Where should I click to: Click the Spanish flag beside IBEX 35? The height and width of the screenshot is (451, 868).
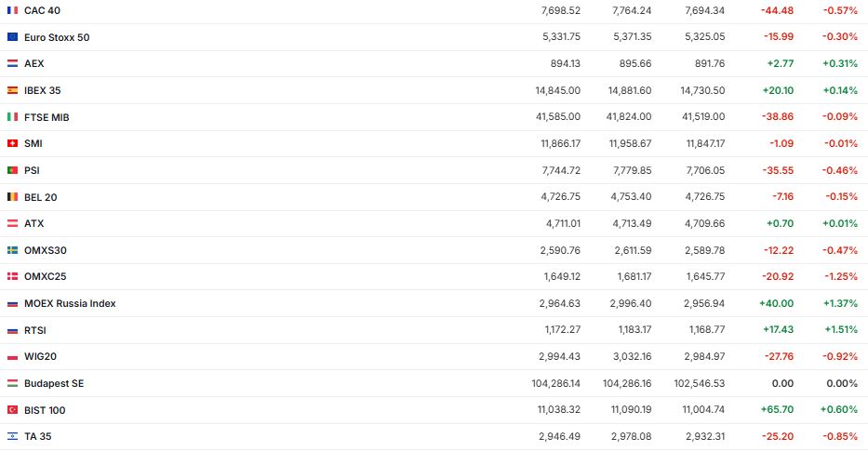12,90
